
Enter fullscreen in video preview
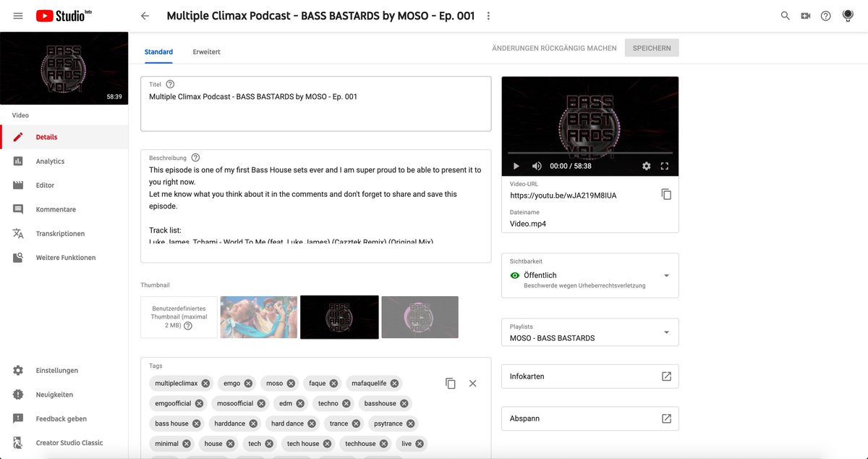point(665,166)
